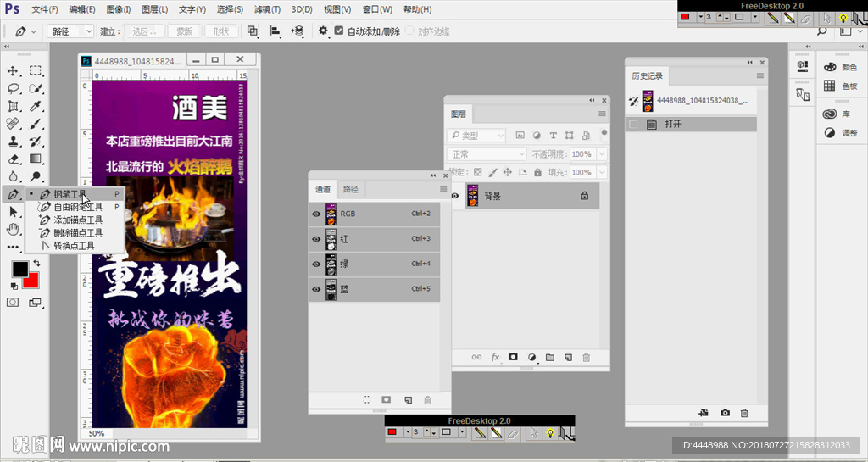Select the Eyedropper tool

pyautogui.click(x=36, y=106)
